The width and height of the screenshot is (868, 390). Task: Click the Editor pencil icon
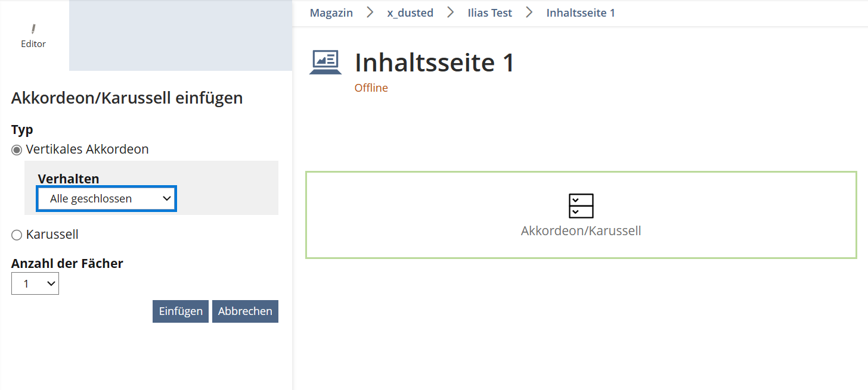33,29
